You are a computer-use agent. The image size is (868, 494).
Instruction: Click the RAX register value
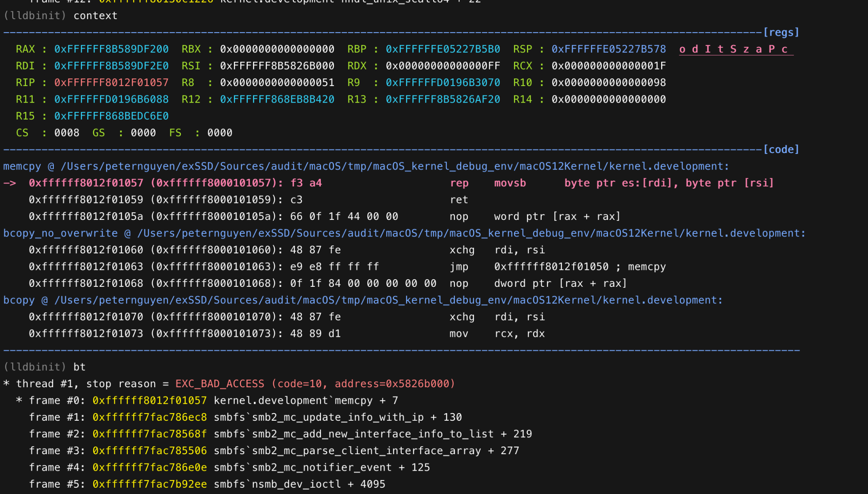(111, 49)
